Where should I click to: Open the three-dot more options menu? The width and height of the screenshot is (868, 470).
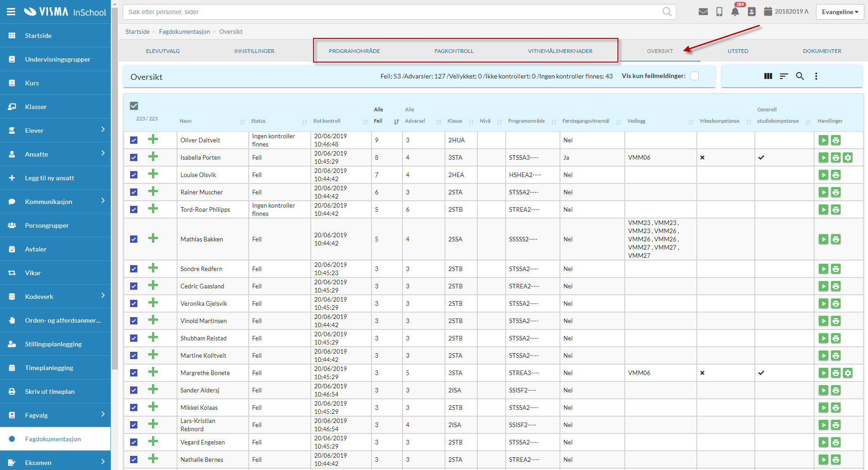tap(816, 76)
